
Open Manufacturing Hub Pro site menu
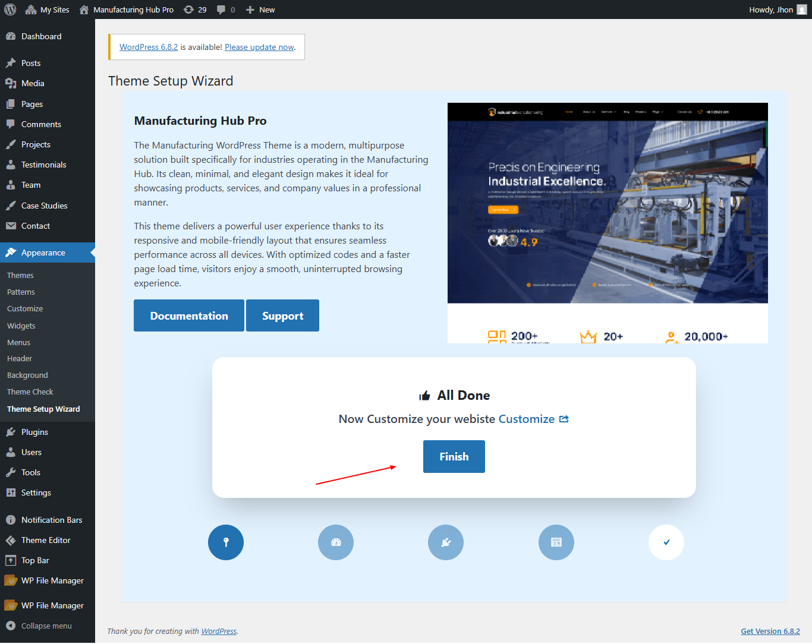pos(127,10)
